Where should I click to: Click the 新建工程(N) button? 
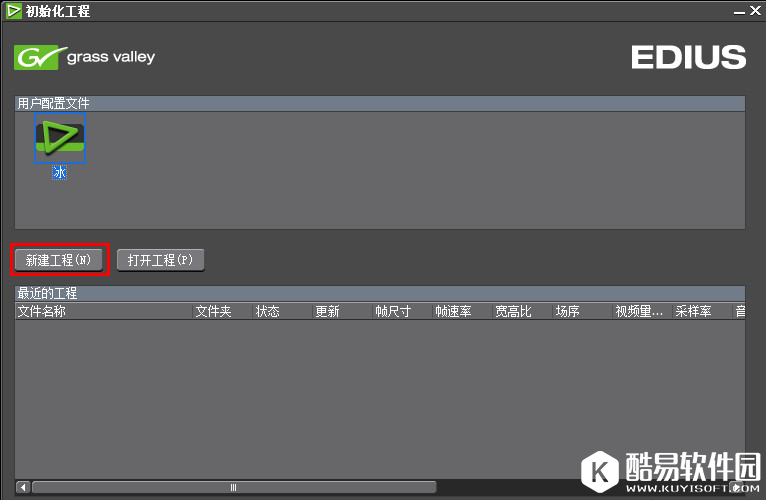tap(59, 260)
